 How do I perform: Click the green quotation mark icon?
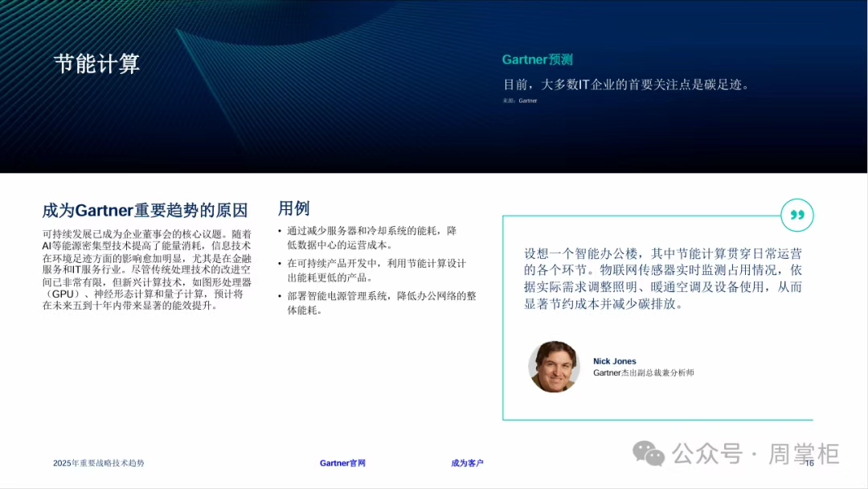pos(796,216)
